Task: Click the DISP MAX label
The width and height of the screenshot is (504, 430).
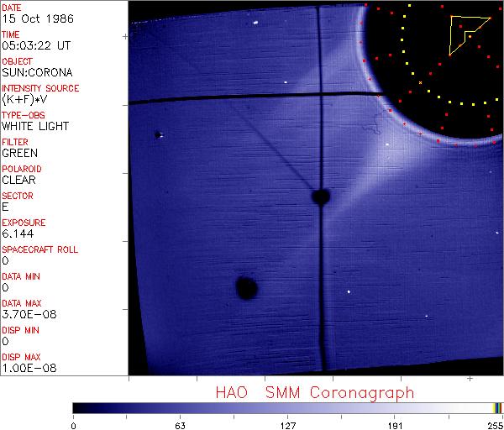Action: (x=21, y=357)
